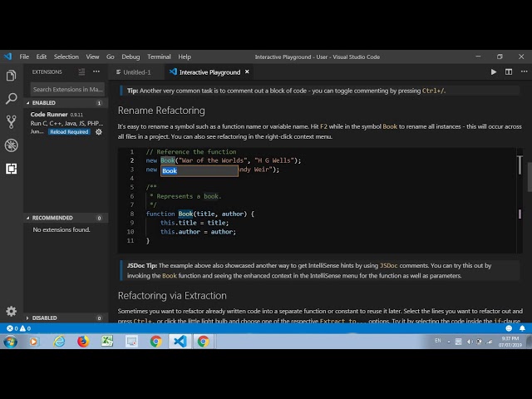Click the code sample vertical scrollbar
The width and height of the screenshot is (532, 399).
tap(520, 165)
